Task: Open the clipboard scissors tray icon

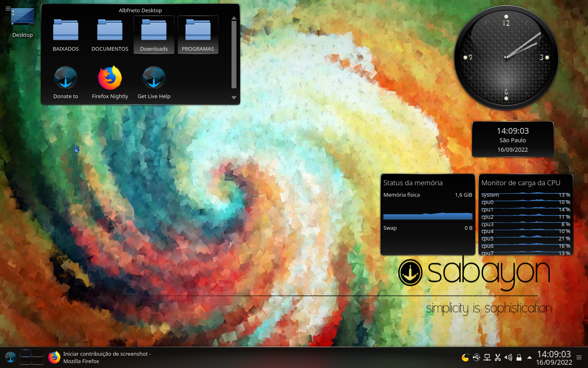Action: [498, 358]
